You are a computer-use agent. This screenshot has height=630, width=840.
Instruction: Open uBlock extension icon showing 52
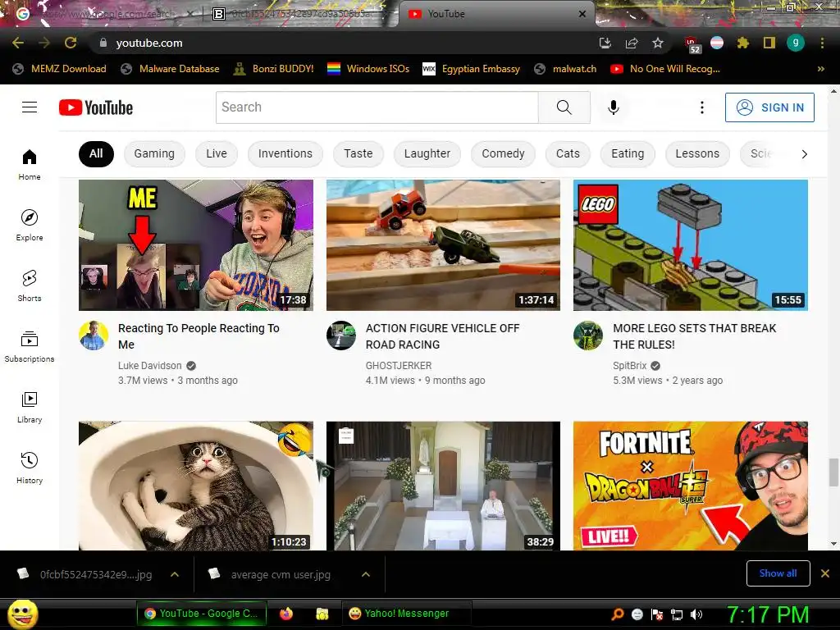click(692, 44)
